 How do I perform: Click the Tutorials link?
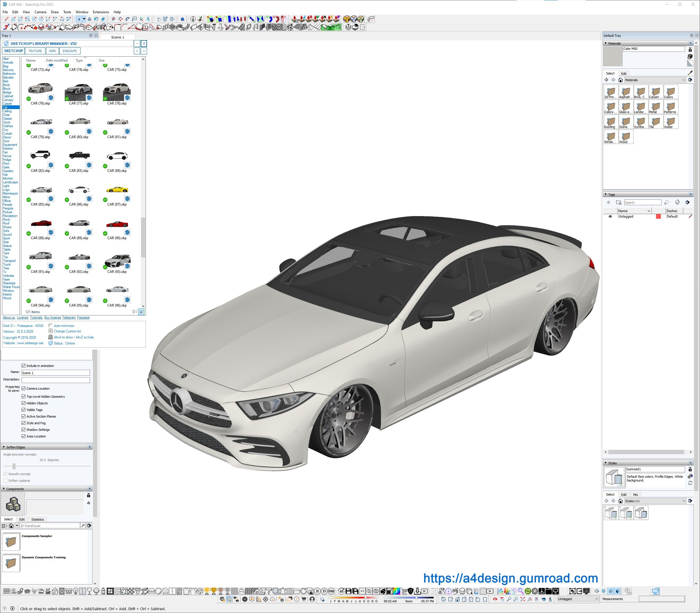click(36, 317)
